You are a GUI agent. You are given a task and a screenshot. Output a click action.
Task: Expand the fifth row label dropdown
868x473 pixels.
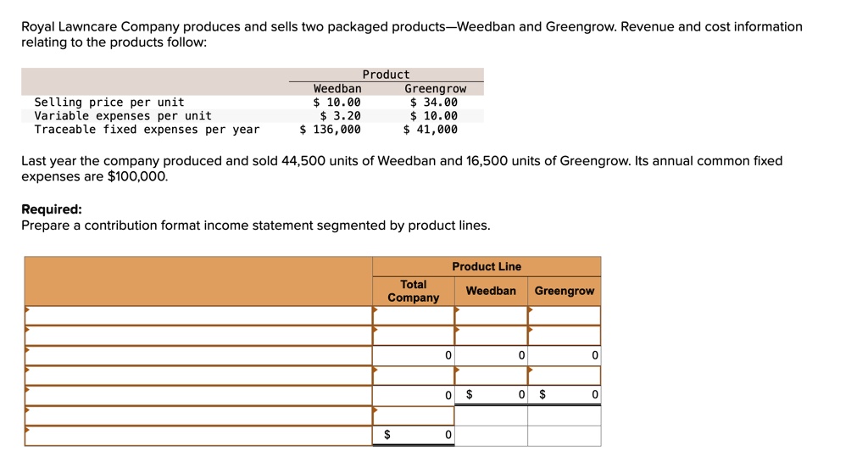[x=198, y=396]
